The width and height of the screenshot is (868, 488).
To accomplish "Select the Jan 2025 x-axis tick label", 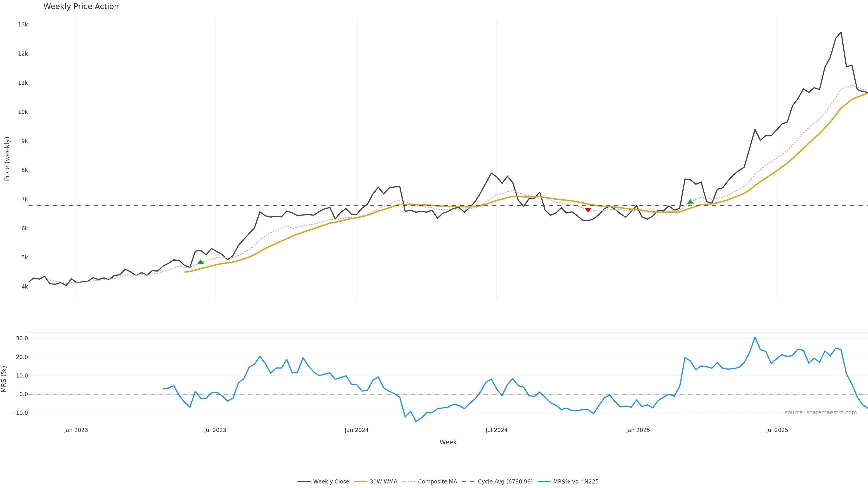I will (637, 430).
